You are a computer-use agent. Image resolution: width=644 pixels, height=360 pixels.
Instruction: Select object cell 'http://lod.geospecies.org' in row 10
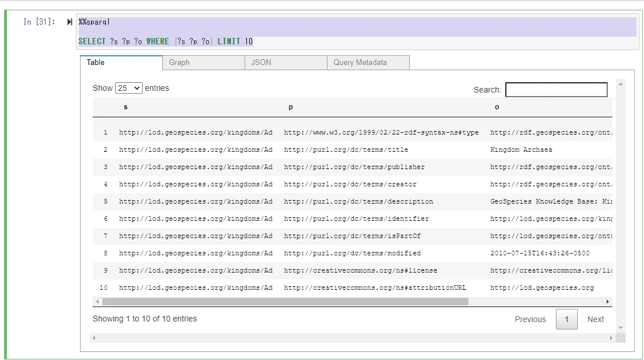(x=542, y=288)
